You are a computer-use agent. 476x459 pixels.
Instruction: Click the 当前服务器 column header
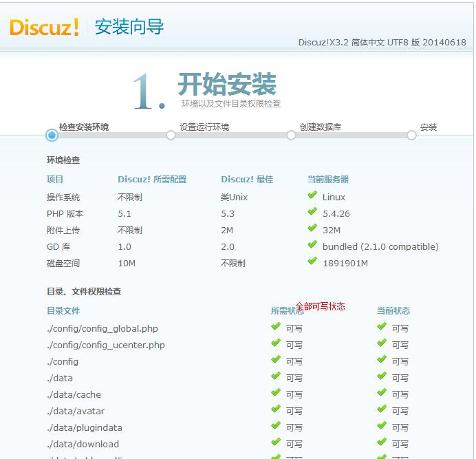(328, 179)
